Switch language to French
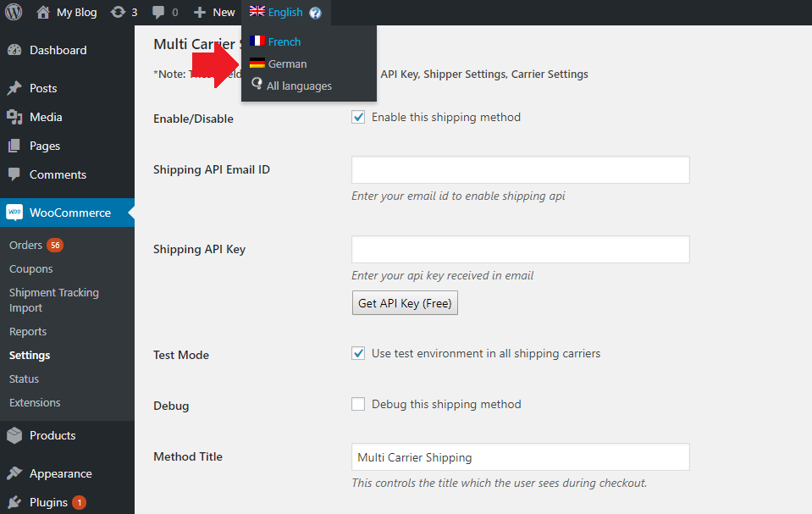Viewport: 812px width, 514px height. click(283, 41)
